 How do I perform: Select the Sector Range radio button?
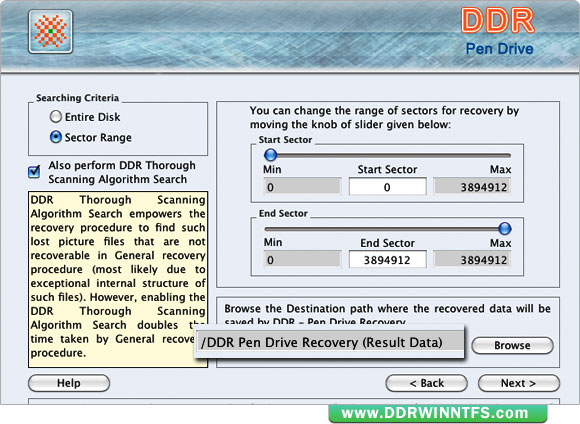click(55, 137)
